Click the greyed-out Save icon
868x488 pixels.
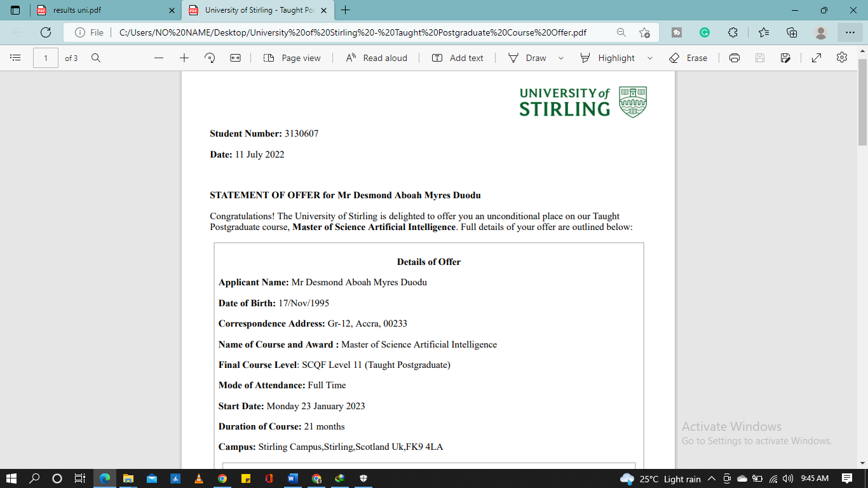[760, 58]
